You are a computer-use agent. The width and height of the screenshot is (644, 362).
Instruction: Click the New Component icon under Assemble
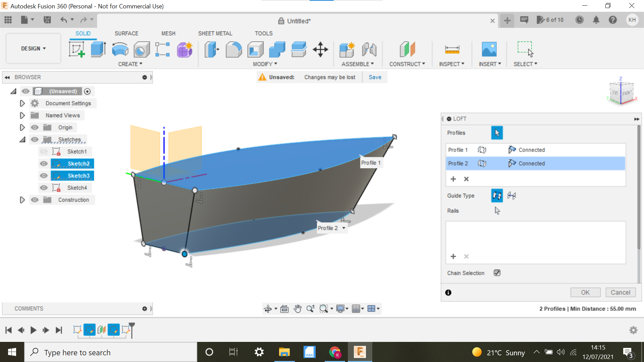tap(347, 49)
